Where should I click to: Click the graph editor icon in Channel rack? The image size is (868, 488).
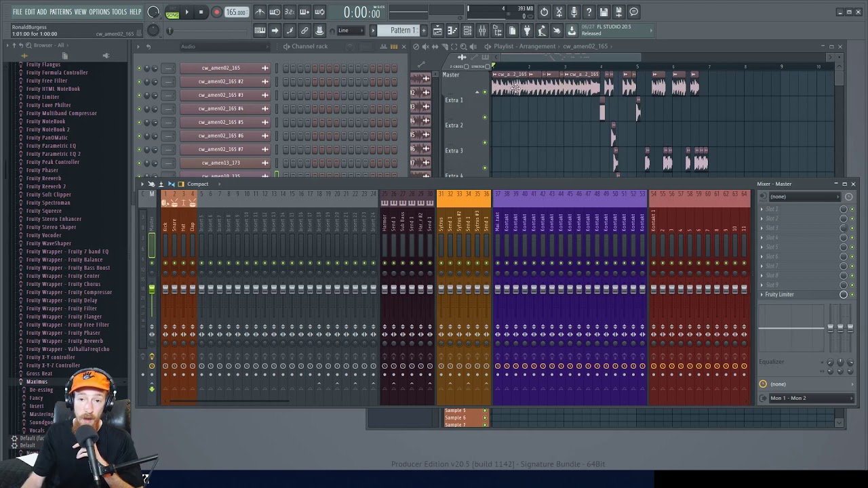pyautogui.click(x=383, y=47)
